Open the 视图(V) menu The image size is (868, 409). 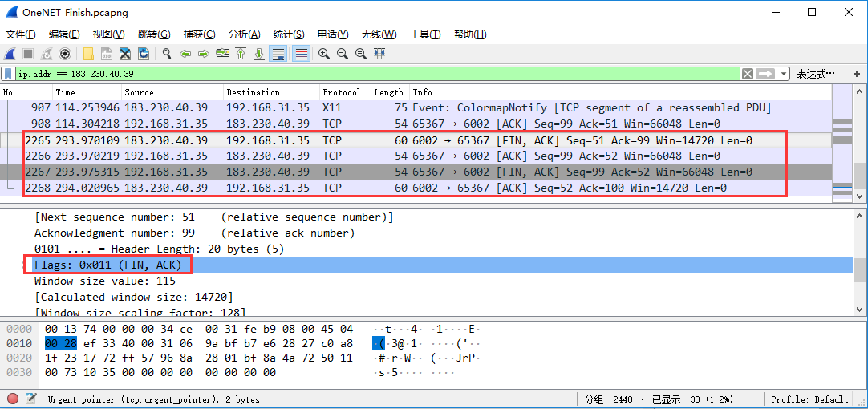point(108,34)
